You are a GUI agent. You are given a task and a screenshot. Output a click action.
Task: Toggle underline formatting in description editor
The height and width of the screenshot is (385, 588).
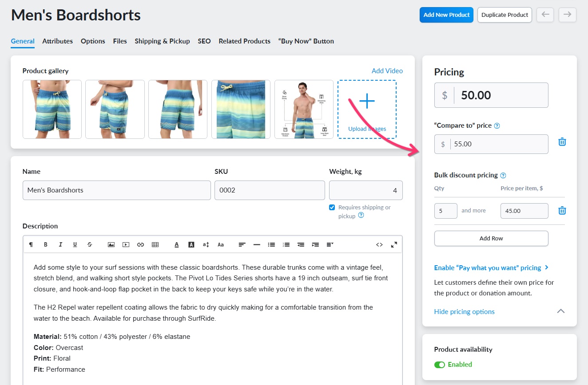(75, 244)
